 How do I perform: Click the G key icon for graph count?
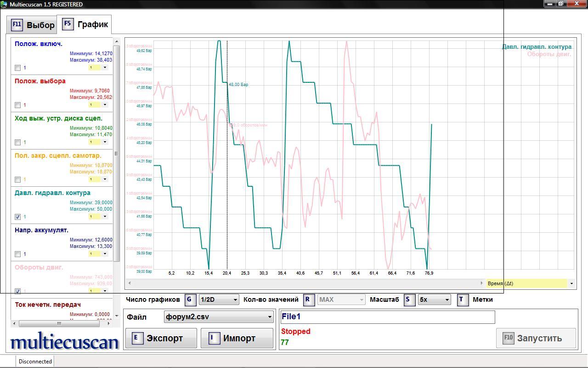pos(190,300)
